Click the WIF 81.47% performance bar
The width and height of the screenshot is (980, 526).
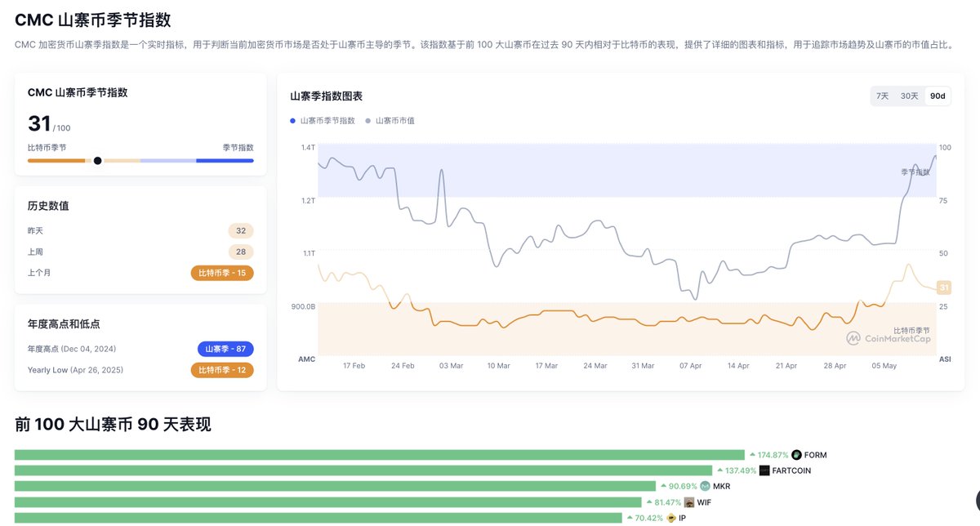click(328, 502)
